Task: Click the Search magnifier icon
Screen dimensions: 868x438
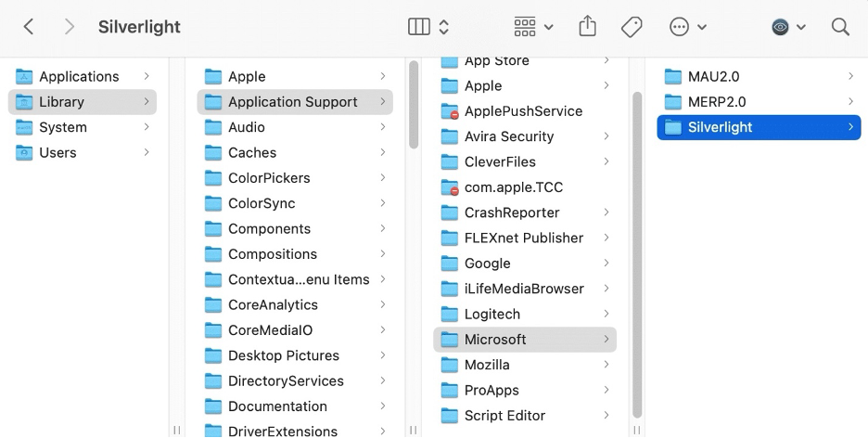Action: 840,27
